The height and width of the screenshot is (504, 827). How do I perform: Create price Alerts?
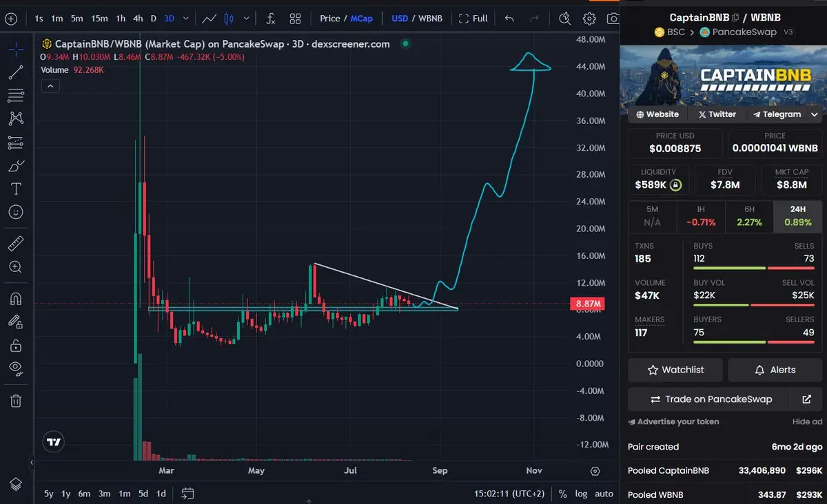775,370
